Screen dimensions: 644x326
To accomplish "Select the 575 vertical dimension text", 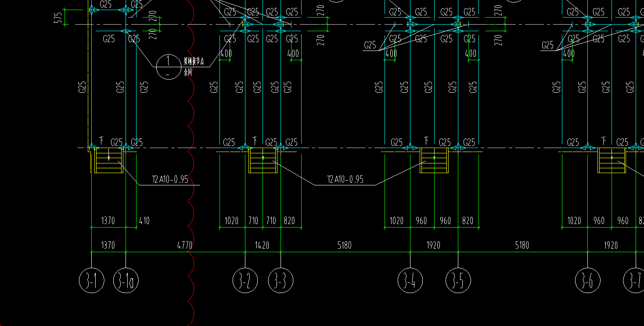I will 58,18.
